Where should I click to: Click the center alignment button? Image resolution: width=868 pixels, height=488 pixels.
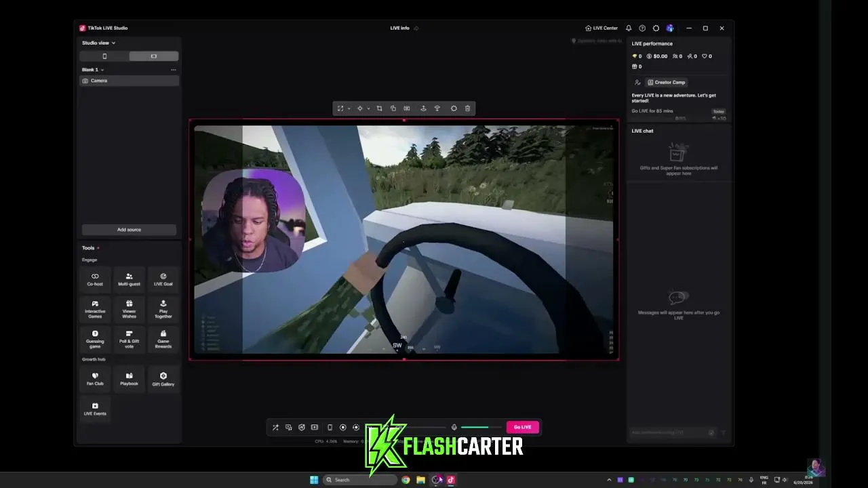360,108
